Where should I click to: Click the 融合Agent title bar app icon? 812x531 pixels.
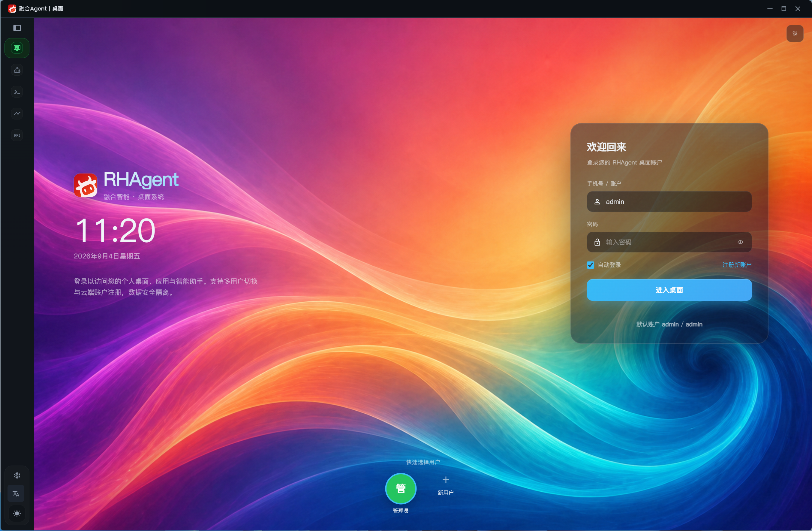pos(12,8)
